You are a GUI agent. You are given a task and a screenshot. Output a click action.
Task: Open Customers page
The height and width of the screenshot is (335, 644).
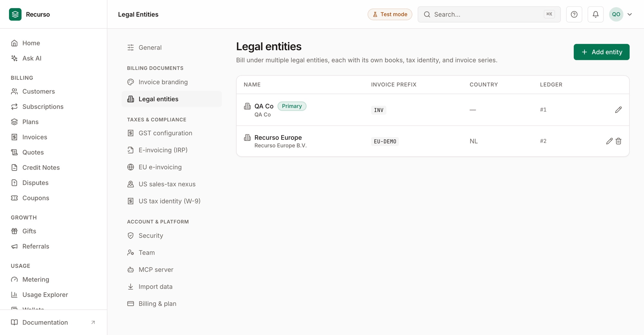coord(38,92)
